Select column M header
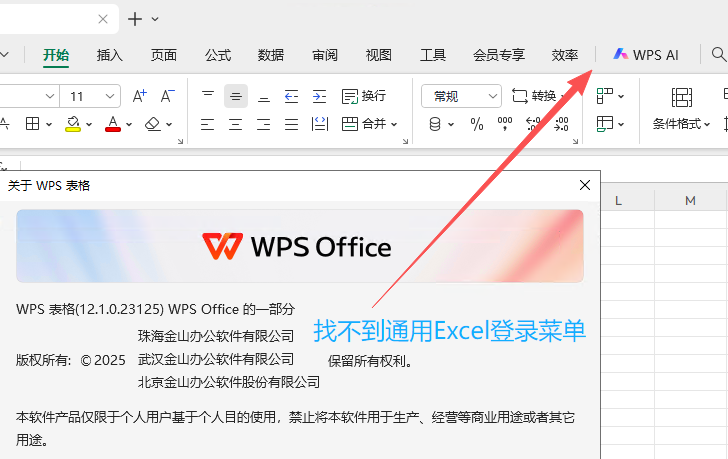 pos(690,200)
